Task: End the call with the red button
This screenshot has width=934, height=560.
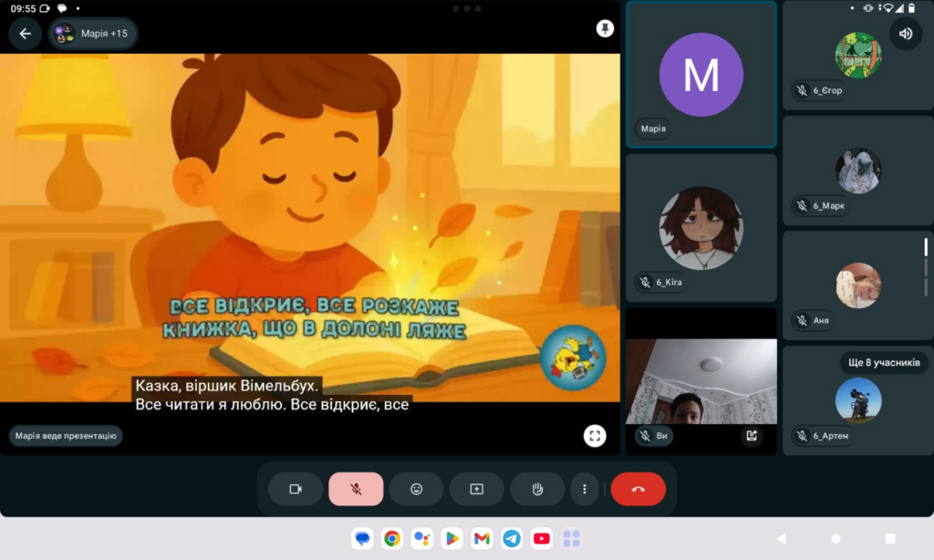Action: [638, 489]
